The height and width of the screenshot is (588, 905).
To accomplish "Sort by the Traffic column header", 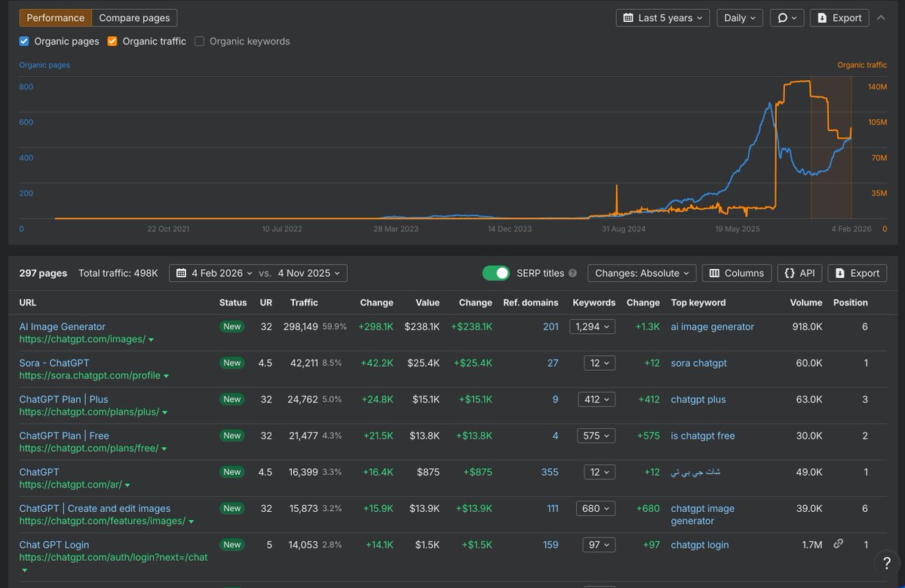I will tap(304, 302).
